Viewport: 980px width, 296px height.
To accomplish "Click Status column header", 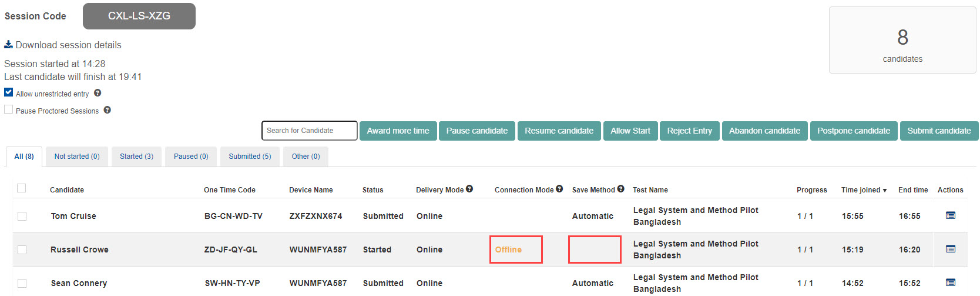I will (x=372, y=190).
